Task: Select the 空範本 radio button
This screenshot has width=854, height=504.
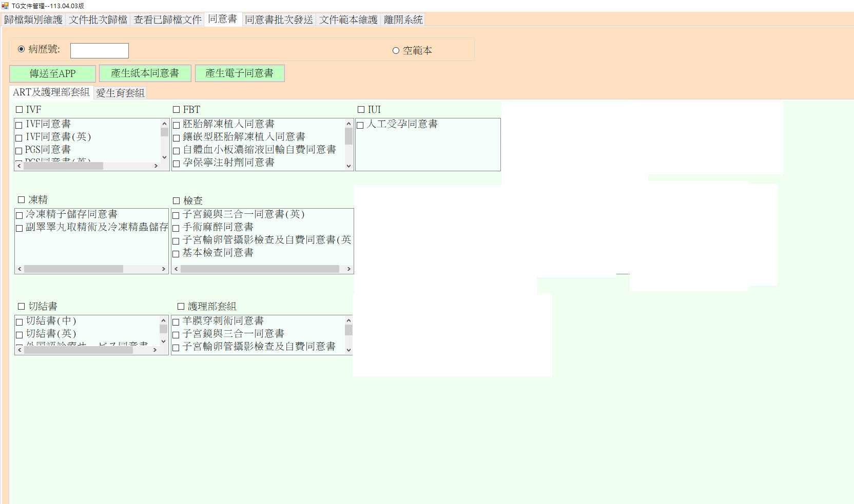Action: pos(396,50)
